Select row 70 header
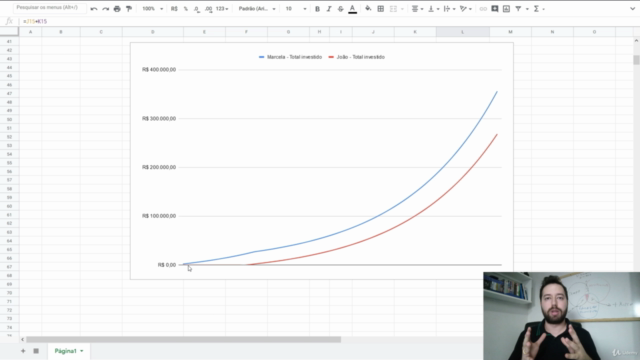640x360 pixels. (x=9, y=293)
